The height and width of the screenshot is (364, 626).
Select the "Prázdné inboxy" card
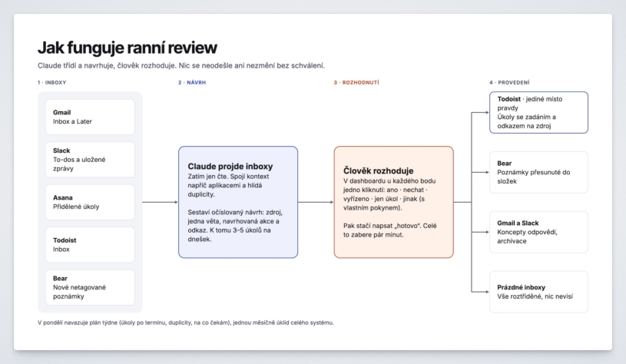[538, 292]
